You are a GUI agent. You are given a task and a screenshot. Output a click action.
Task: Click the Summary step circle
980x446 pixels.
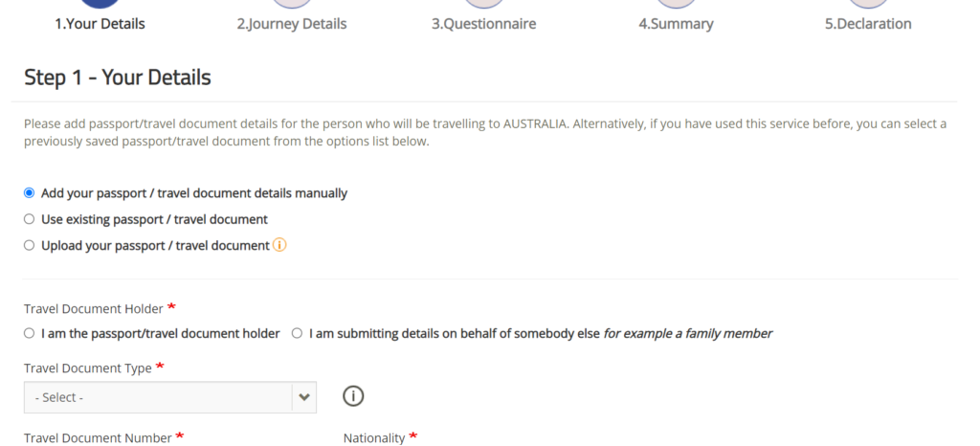click(676, 3)
